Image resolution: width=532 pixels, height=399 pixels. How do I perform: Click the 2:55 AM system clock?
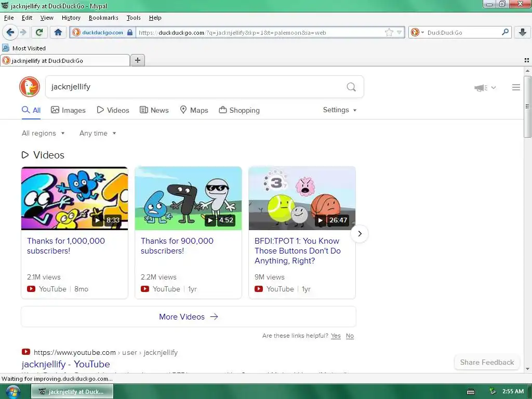point(513,391)
